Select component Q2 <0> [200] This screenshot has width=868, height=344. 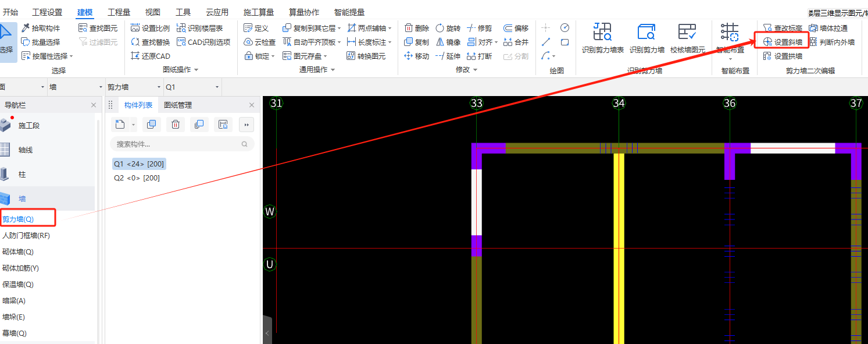coord(137,178)
